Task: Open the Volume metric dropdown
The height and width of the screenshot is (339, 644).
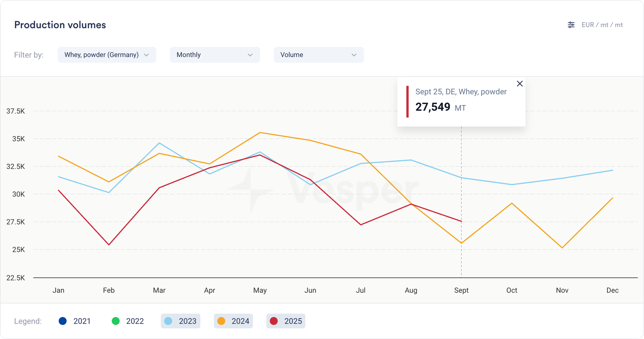Action: pyautogui.click(x=318, y=55)
